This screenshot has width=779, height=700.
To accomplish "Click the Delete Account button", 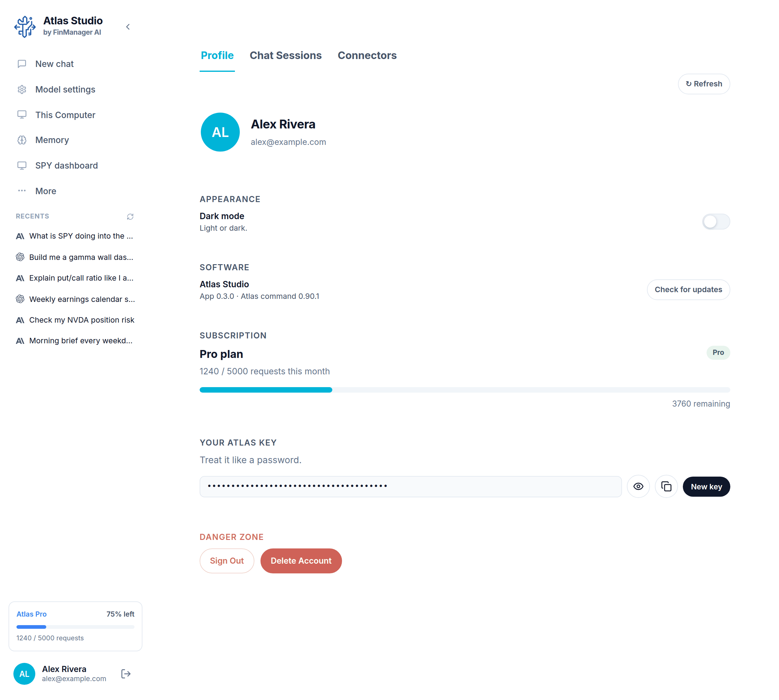I will pos(301,561).
